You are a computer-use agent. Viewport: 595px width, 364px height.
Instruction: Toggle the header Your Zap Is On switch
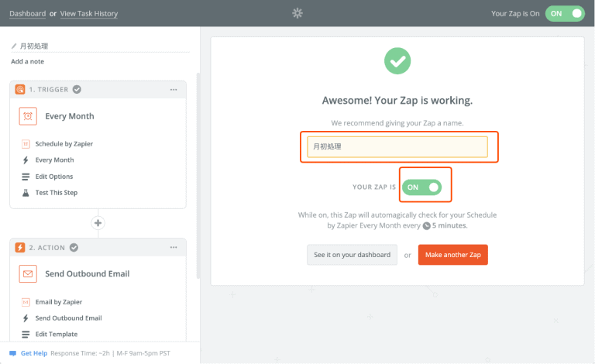[x=565, y=13]
